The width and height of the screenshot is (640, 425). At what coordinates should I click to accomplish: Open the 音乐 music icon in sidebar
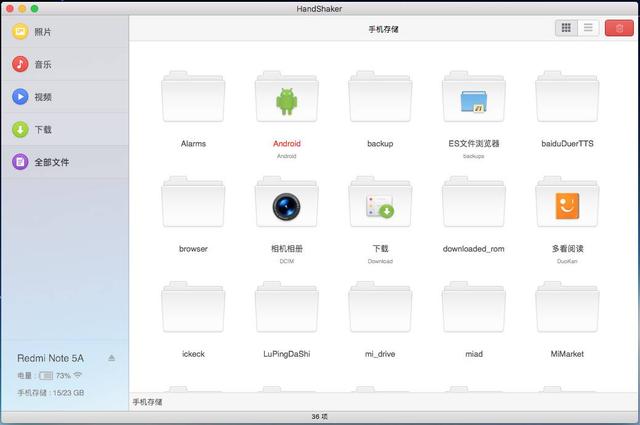[20, 64]
